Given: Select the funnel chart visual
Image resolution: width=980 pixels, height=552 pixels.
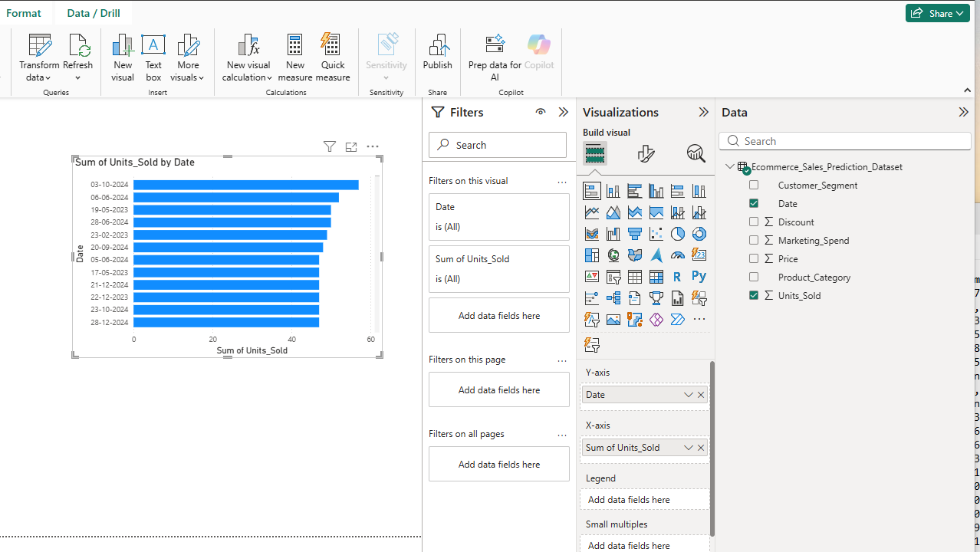Looking at the screenshot, I should [634, 233].
